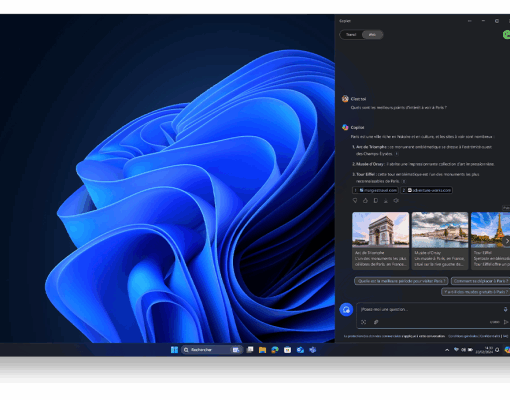510x400 pixels.
Task: Click the taskbar Rechercher search box
Action: 211,350
